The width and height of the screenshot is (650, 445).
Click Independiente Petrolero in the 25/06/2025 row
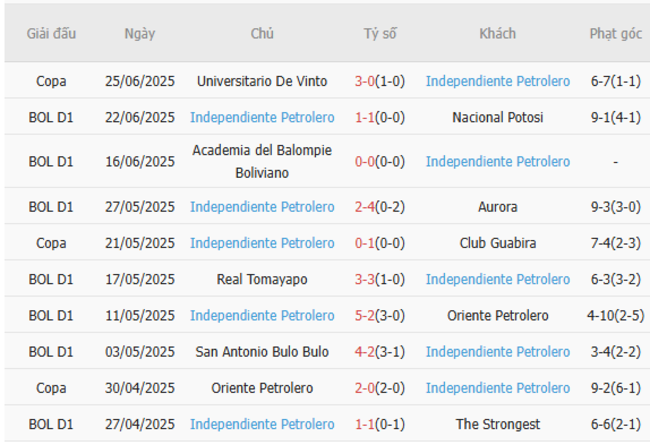tap(498, 81)
